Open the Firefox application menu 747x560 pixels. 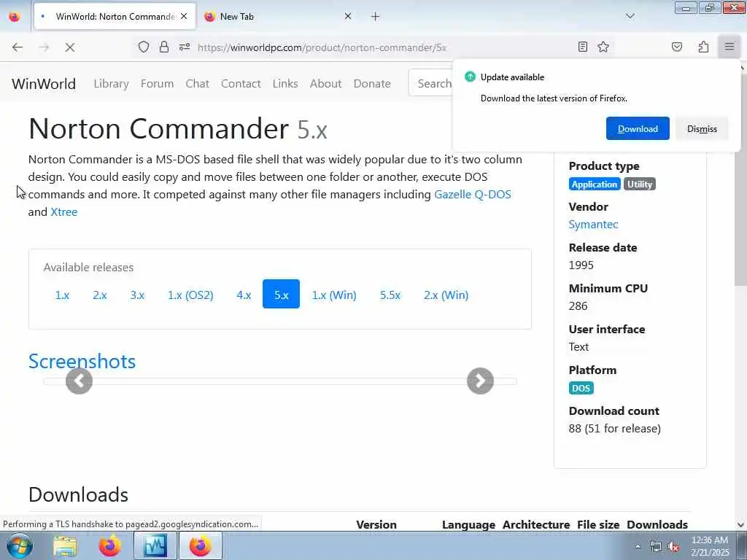(x=729, y=47)
